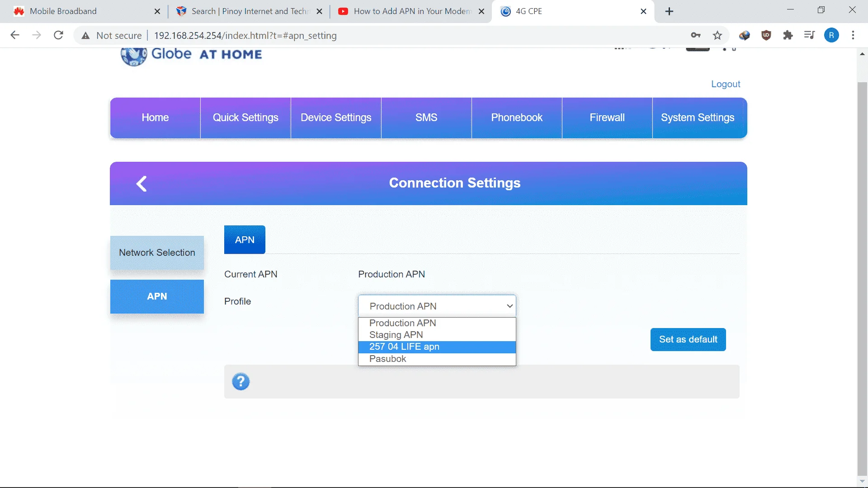Image resolution: width=868 pixels, height=488 pixels.
Task: Open Quick Settings menu
Action: (245, 118)
